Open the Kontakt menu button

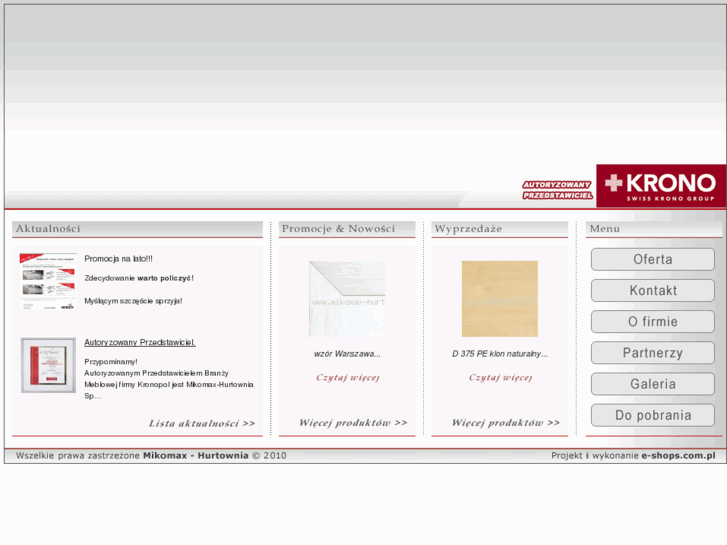pyautogui.click(x=652, y=290)
